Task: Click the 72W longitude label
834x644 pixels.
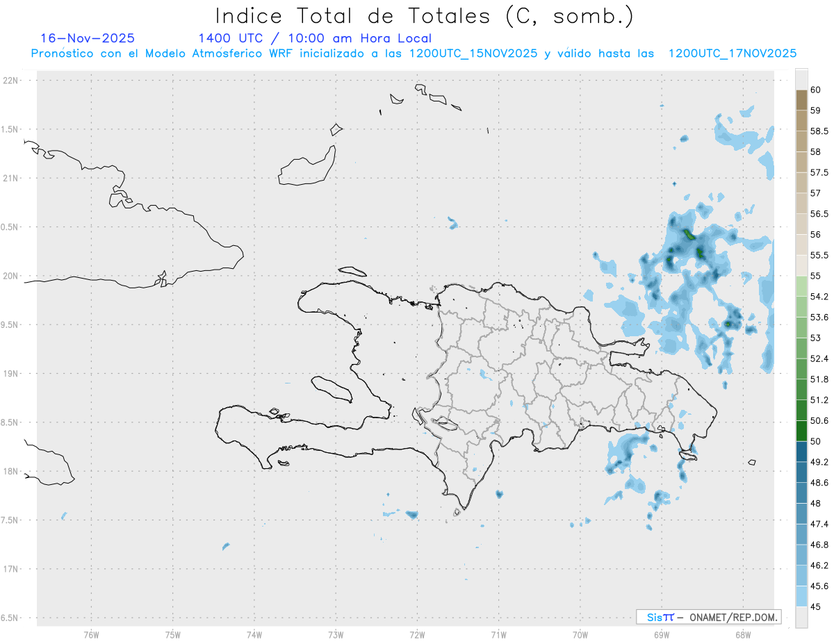Action: pos(417,634)
